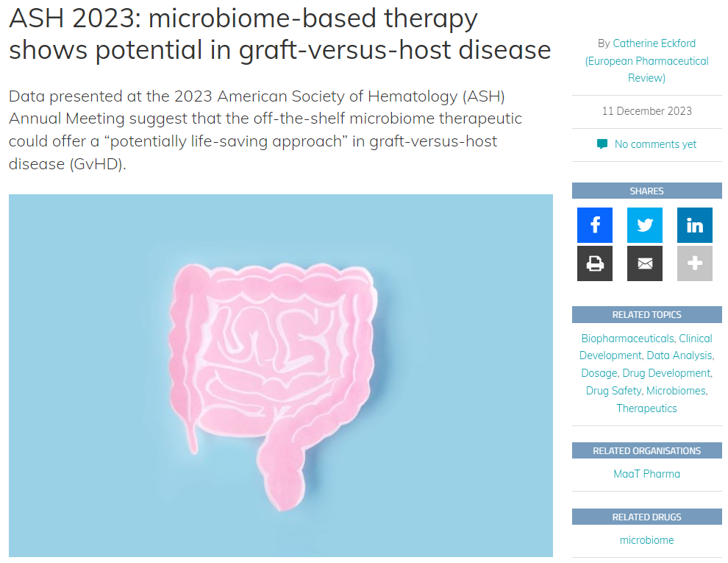View the Dosage topic
The height and width of the screenshot is (563, 728).
(x=599, y=373)
